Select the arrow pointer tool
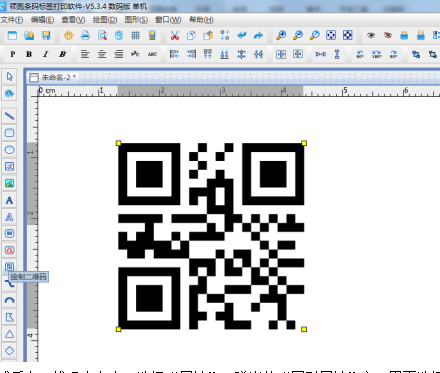440x373 pixels. 9,77
